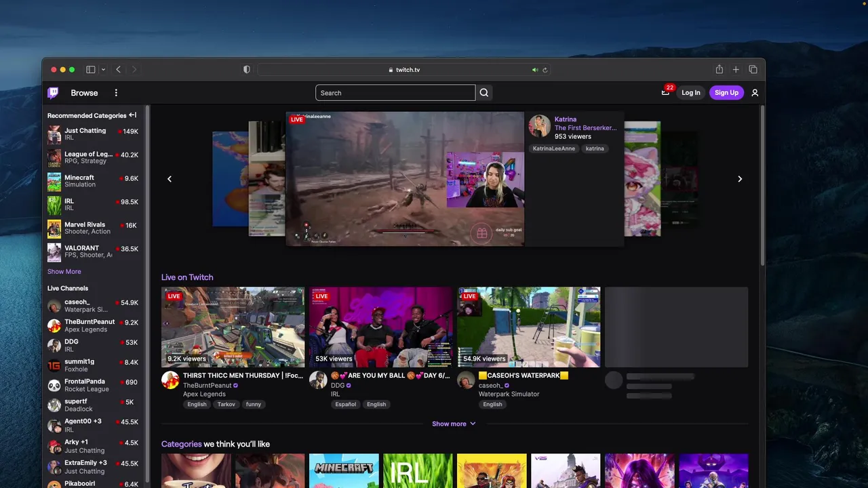Open the Twitch home logo

pos(53,93)
